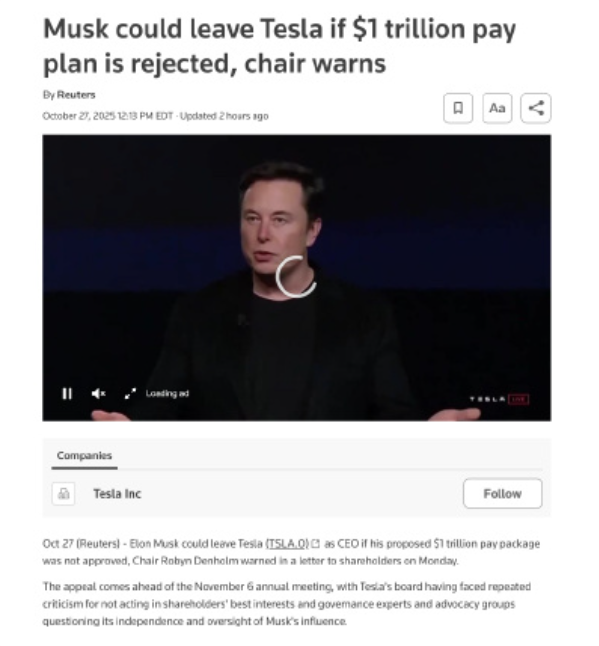Pause the video playback
This screenshot has height=646, width=599.
pos(67,394)
